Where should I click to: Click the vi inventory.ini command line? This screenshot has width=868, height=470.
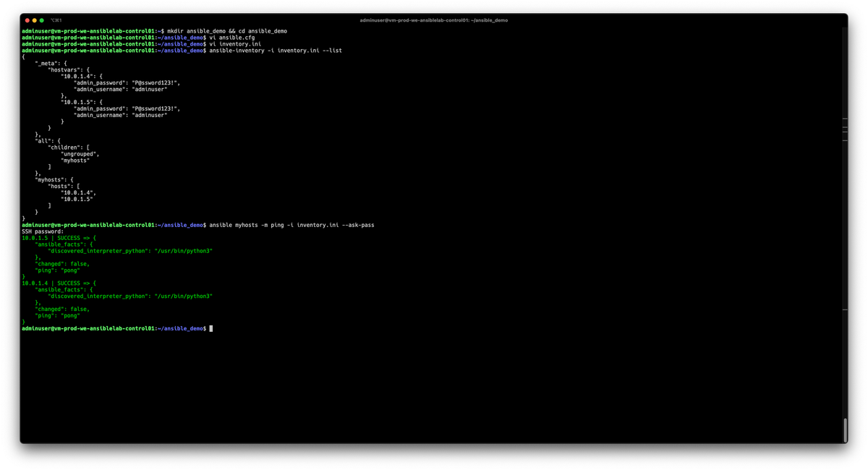(x=234, y=44)
